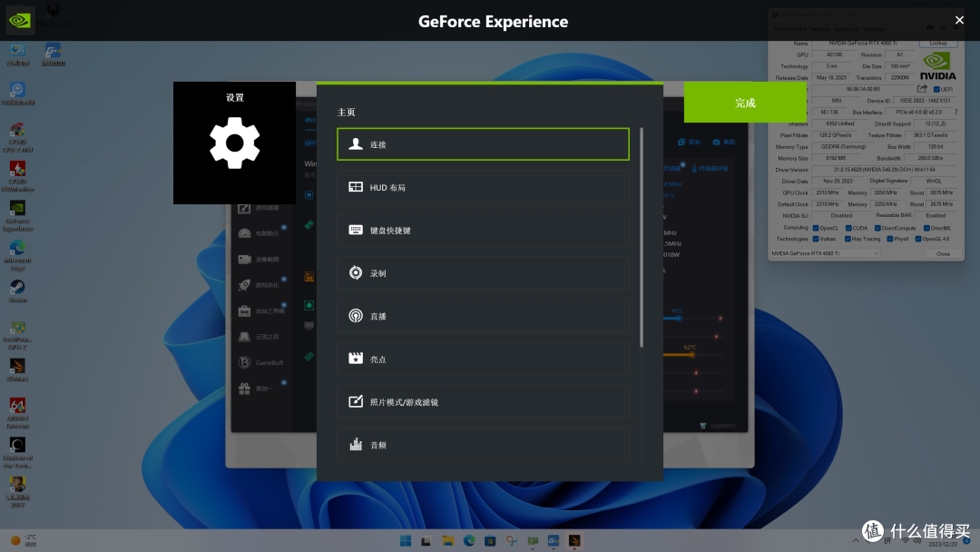The width and height of the screenshot is (980, 552).
Task: Open Microsoft Store from the taskbar
Action: coord(490,541)
